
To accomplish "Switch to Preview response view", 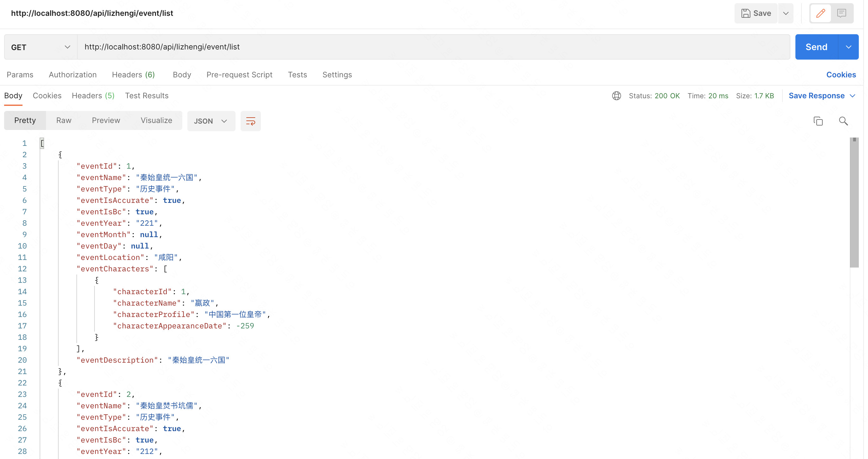I will [106, 120].
